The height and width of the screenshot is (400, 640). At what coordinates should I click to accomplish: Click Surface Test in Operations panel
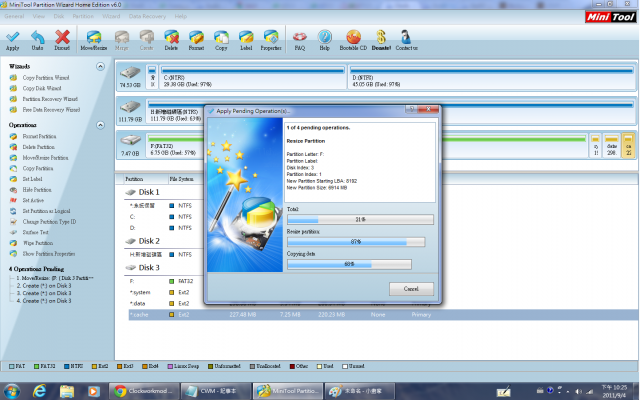point(36,232)
